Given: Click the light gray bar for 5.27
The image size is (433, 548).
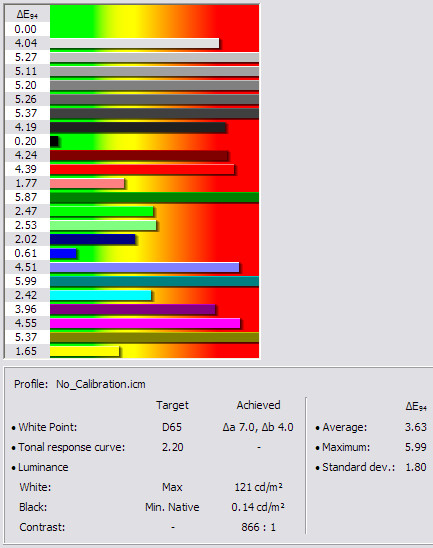Looking at the screenshot, I should tap(154, 57).
